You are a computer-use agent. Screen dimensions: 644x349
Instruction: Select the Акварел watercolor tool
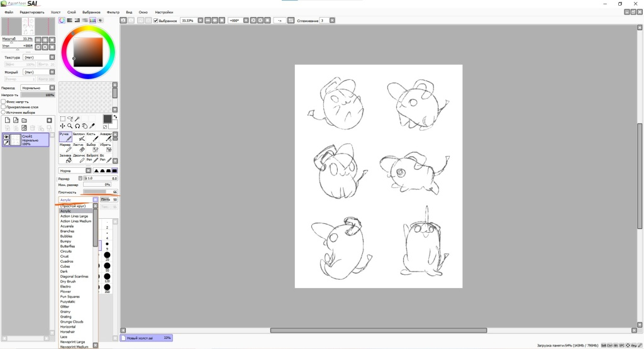coord(105,136)
